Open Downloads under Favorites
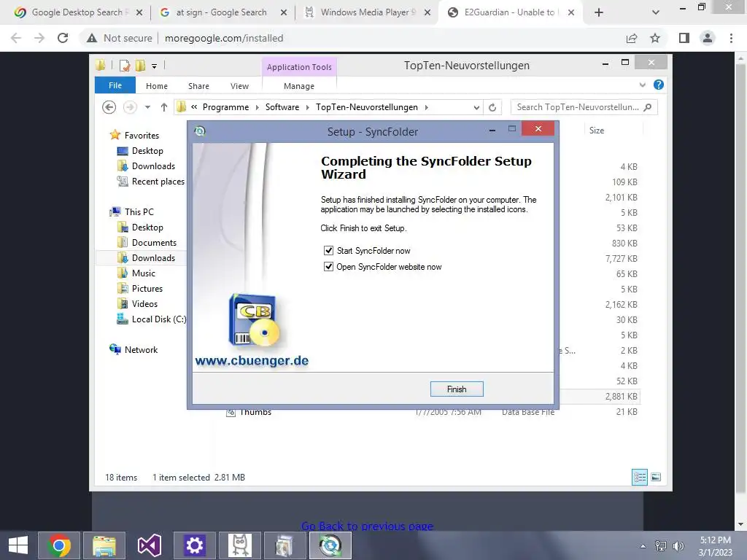The height and width of the screenshot is (560, 747). 153,166
